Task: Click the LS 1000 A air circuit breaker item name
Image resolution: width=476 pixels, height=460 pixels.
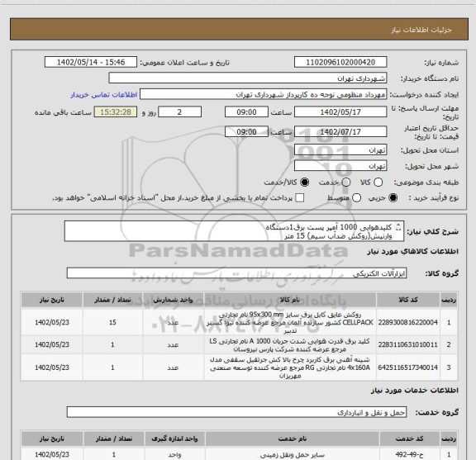Action: [290, 345]
